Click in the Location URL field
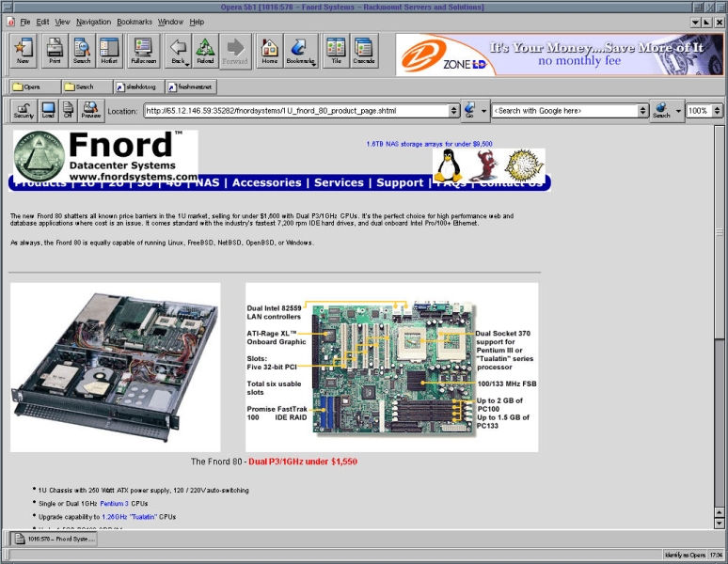Screen dimensions: 728x564 point(296,111)
